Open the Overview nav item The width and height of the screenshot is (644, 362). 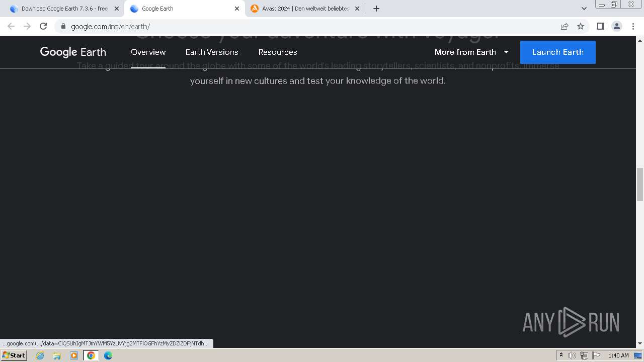pyautogui.click(x=148, y=52)
